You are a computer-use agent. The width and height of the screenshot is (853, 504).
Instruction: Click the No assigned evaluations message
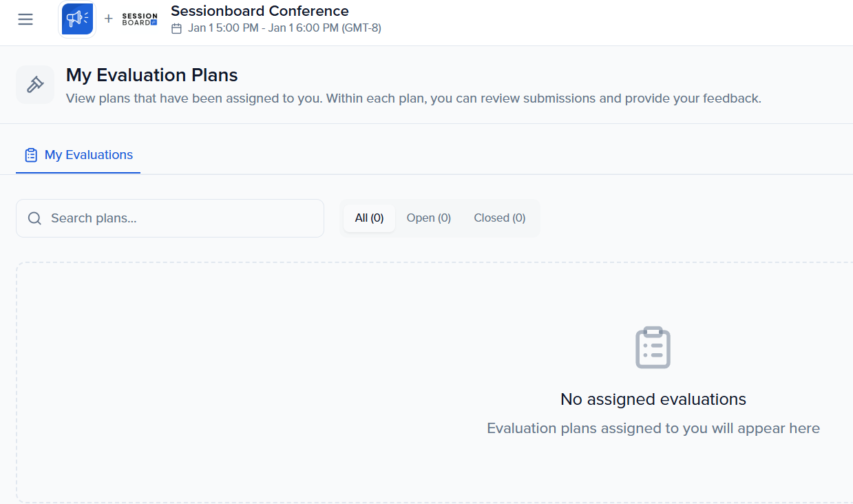[653, 399]
